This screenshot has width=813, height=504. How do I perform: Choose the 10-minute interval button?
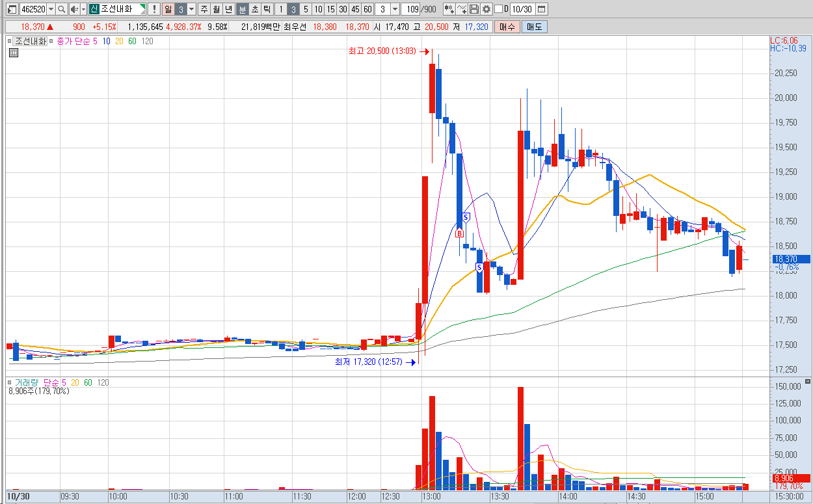[318, 9]
